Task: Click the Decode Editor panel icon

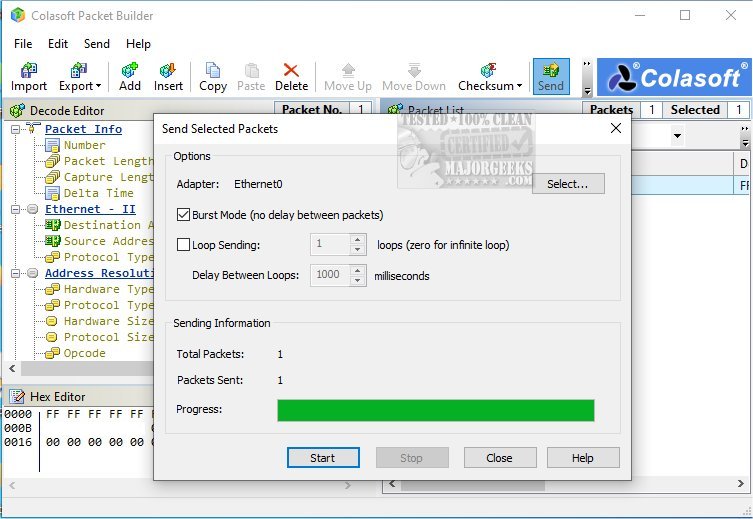Action: coord(17,110)
